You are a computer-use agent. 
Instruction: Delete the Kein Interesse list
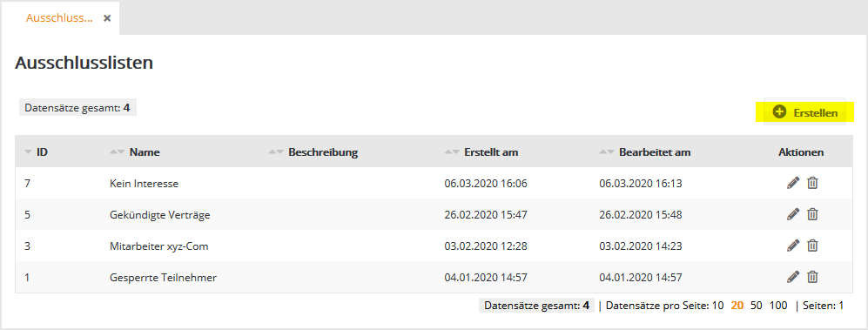[812, 183]
